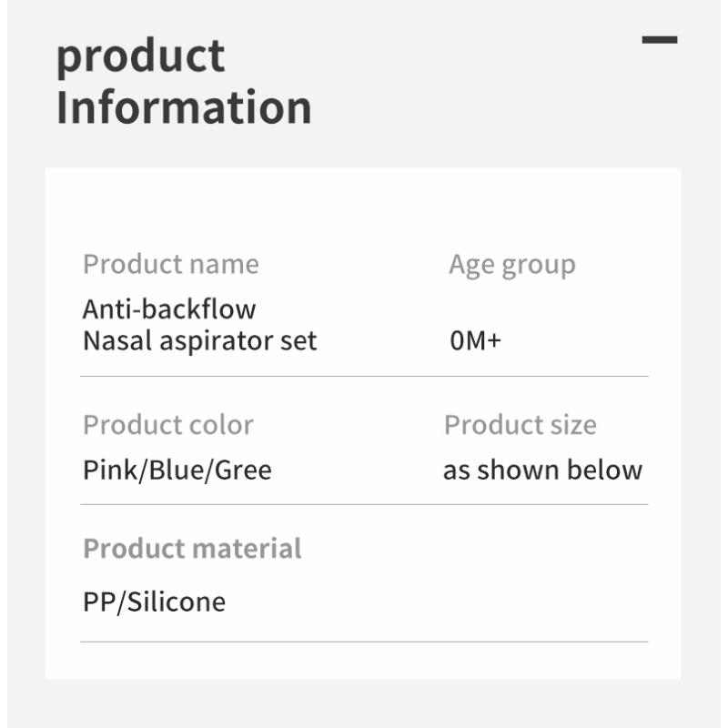Click the word "Information" in the heading
Viewport: 728px width, 728px height.
(184, 106)
